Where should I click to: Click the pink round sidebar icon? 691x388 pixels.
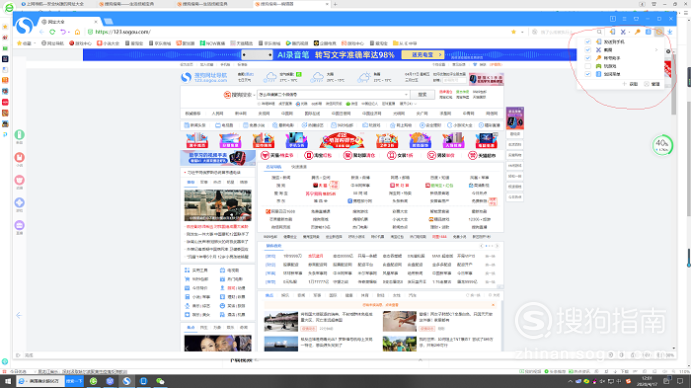[x=19, y=180]
